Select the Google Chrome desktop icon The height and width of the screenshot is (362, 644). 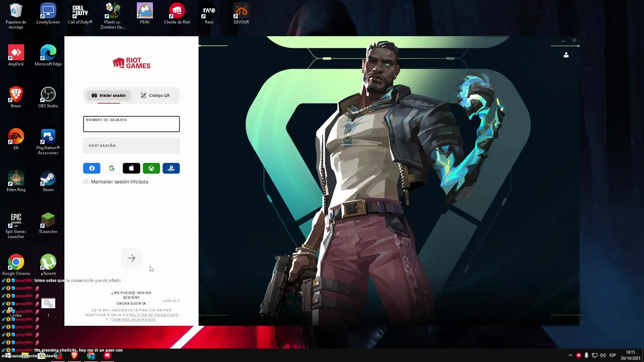coord(16,265)
